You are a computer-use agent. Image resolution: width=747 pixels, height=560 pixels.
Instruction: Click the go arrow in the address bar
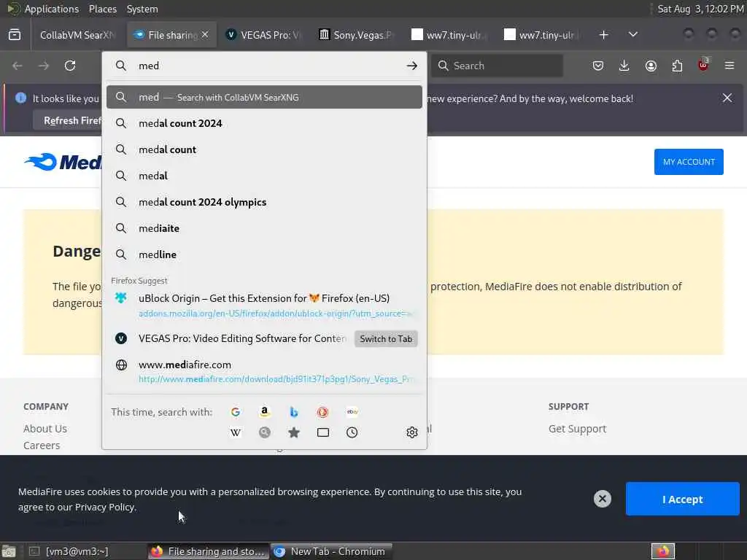click(412, 66)
